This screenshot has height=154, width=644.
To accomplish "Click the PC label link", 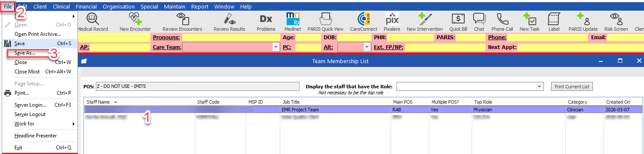I will (287, 47).
